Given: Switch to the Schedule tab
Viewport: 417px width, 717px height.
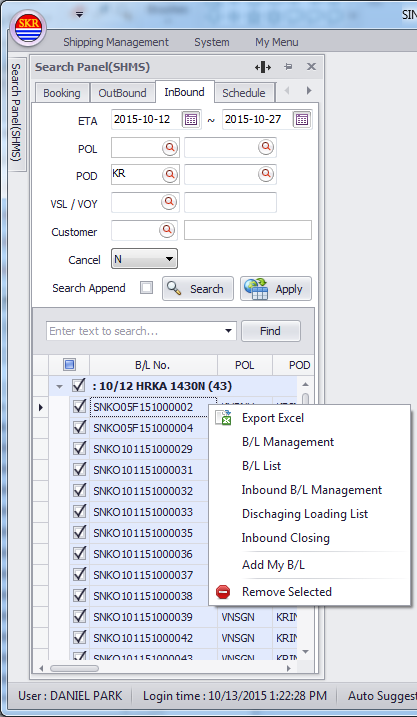Looking at the screenshot, I should point(244,93).
